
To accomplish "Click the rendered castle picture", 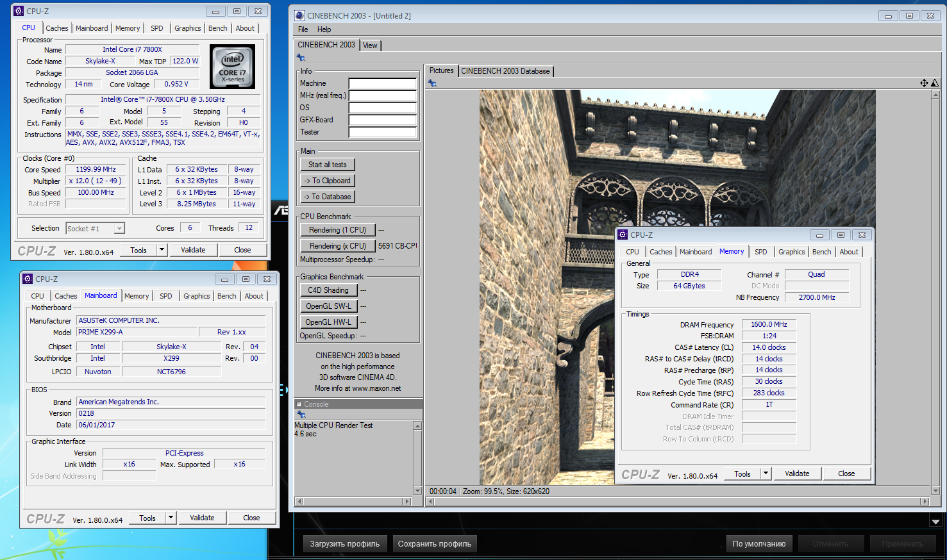I will (x=677, y=287).
